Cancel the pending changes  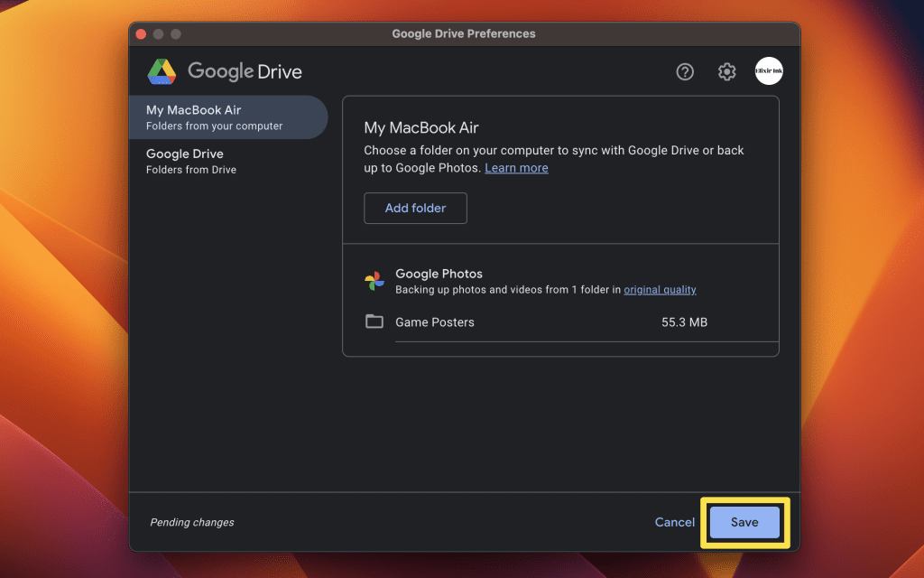[675, 522]
